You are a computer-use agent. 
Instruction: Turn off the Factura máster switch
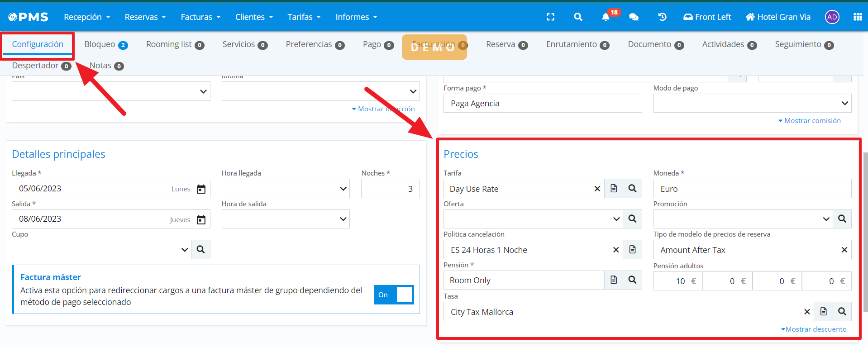click(394, 295)
